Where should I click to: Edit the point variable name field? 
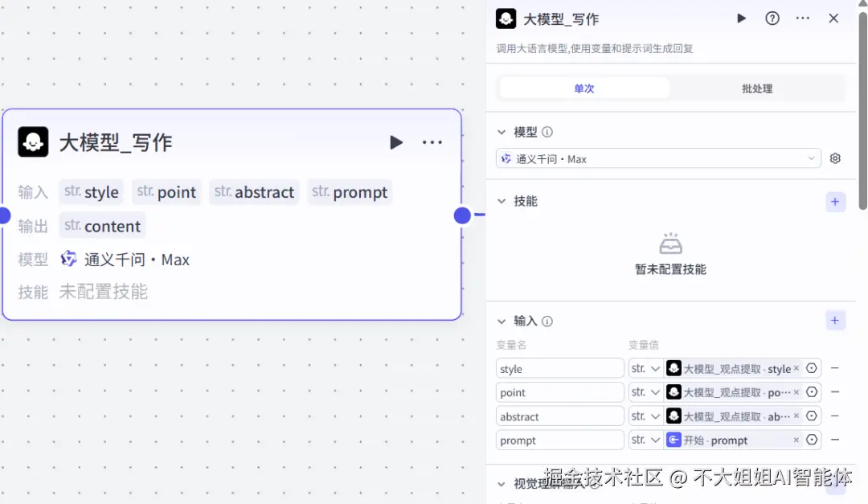[x=559, y=392]
